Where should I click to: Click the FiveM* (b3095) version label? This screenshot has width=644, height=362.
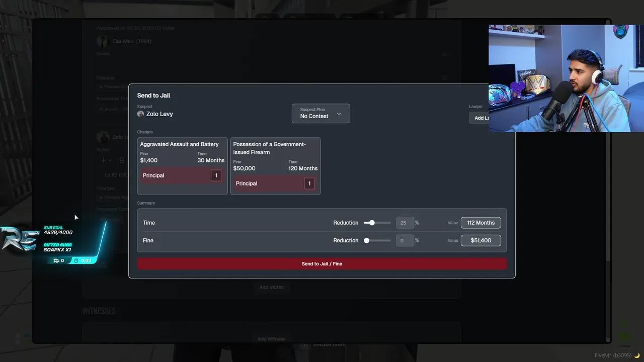(613, 355)
